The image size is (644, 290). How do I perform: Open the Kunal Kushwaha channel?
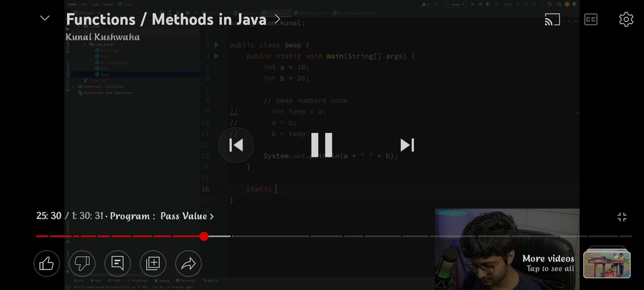click(x=103, y=37)
